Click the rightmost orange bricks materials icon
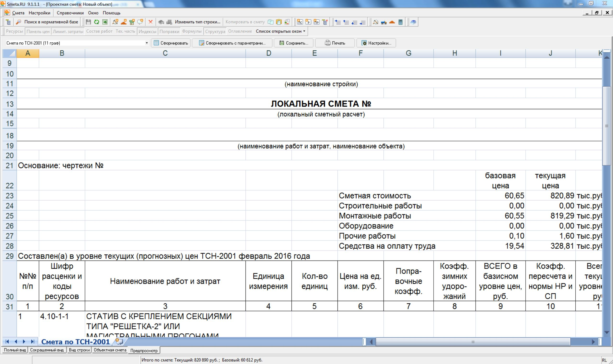Viewport: 613px width, 364px height. click(x=392, y=22)
